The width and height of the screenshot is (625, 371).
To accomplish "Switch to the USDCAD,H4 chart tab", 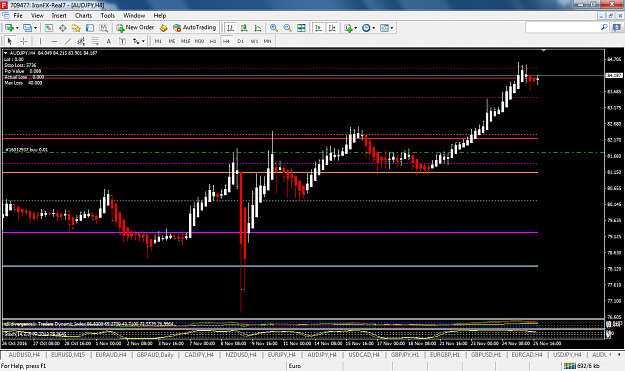I will (364, 355).
